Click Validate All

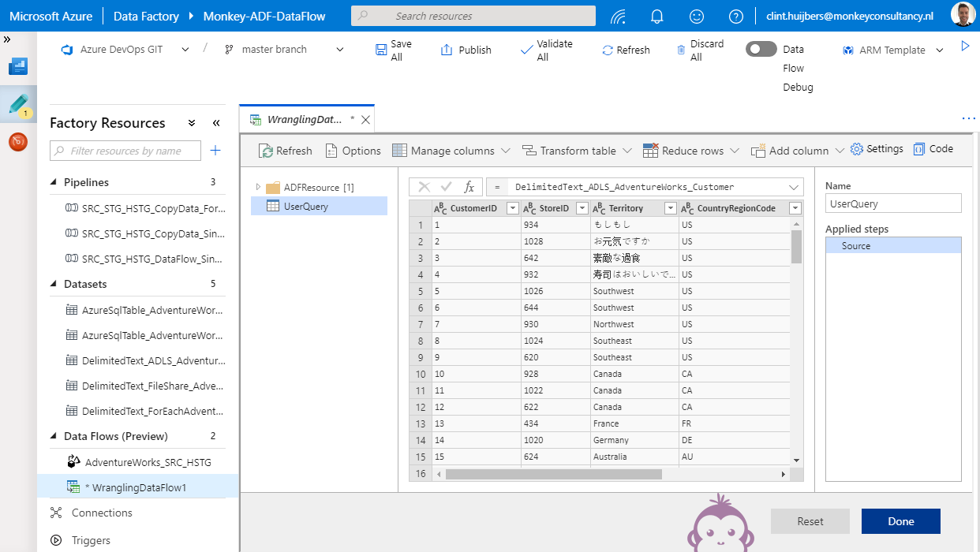tap(546, 50)
